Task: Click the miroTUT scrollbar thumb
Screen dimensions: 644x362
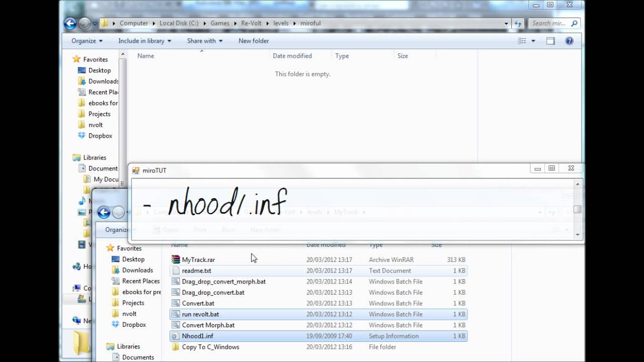Action: 578,209
